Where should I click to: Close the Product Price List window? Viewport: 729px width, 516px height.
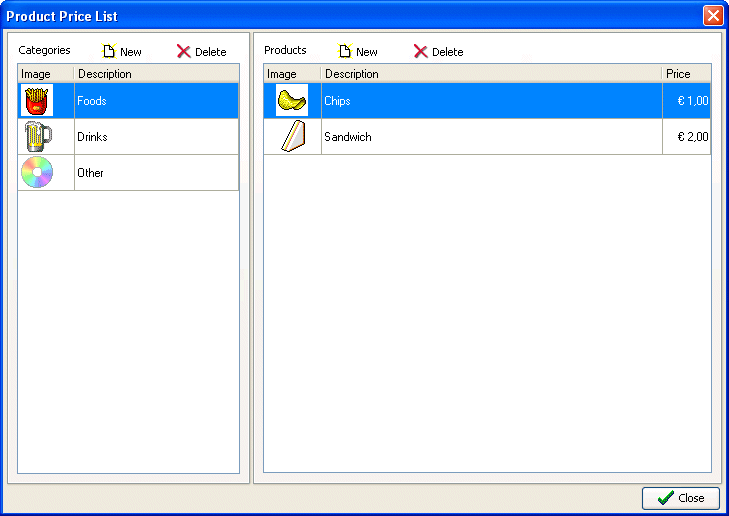pos(713,15)
